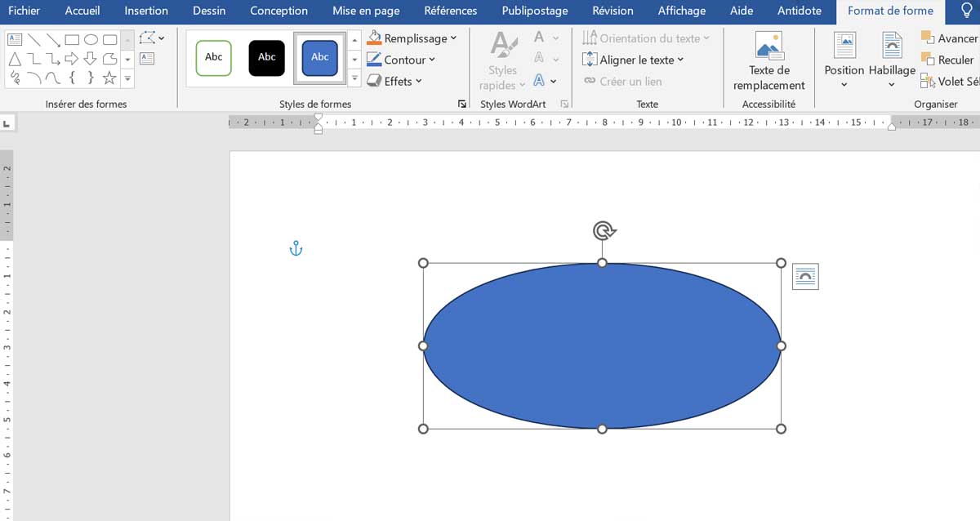
Task: Select the right arrow shape
Action: pos(72,58)
